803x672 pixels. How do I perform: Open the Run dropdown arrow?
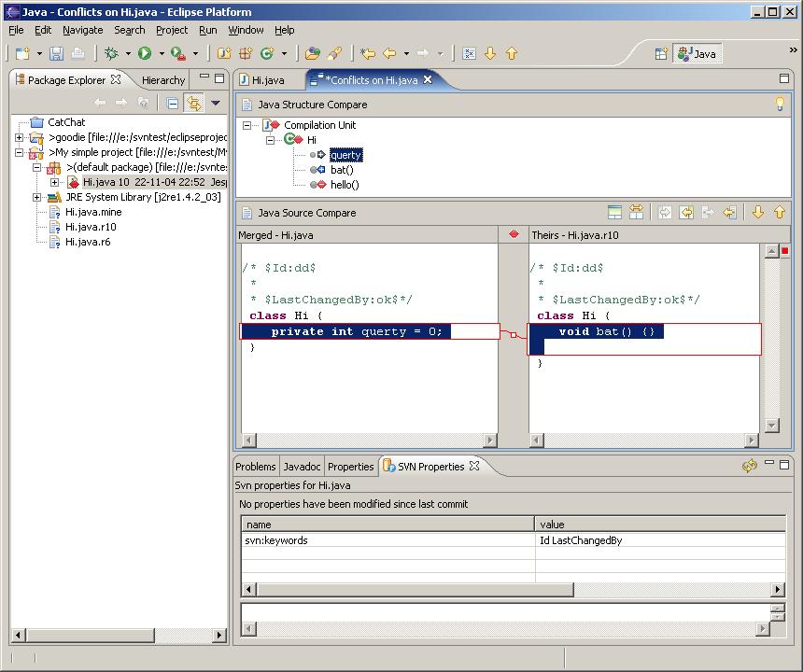click(162, 53)
